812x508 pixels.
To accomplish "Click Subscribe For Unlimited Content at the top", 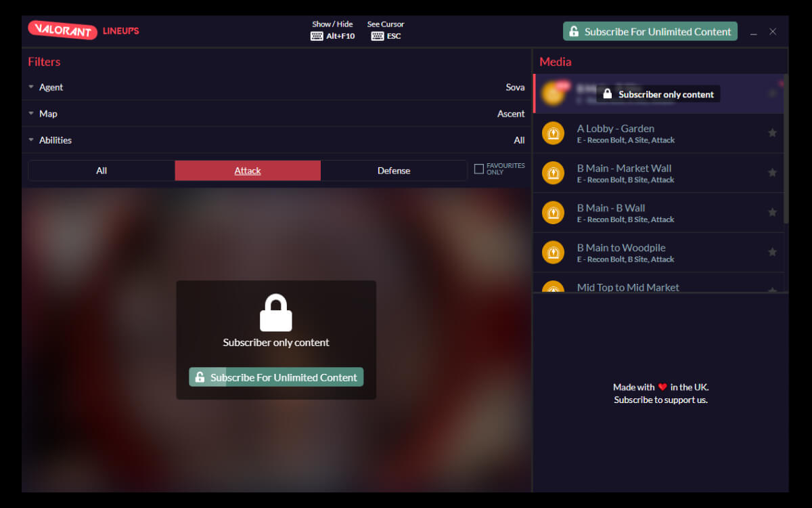I will 650,31.
